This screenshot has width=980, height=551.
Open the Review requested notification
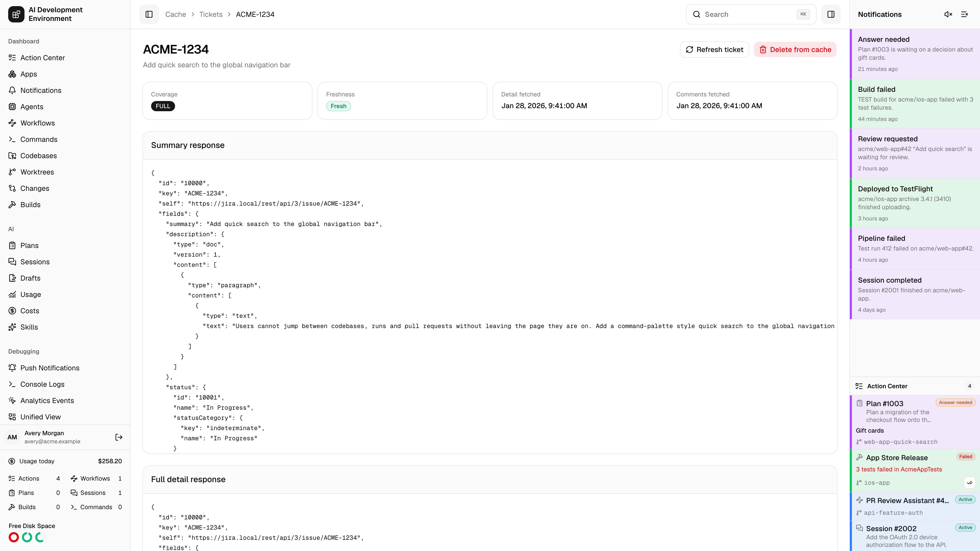pyautogui.click(x=915, y=154)
